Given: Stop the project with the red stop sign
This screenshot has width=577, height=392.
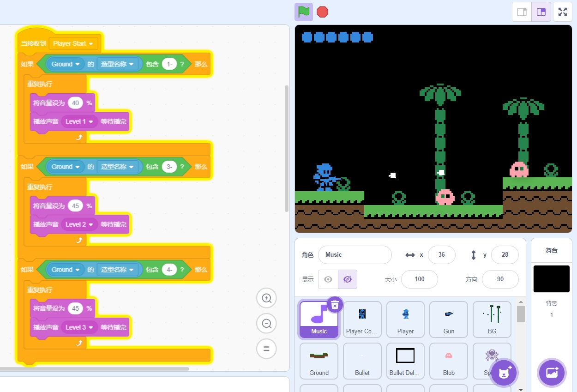Looking at the screenshot, I should [322, 12].
